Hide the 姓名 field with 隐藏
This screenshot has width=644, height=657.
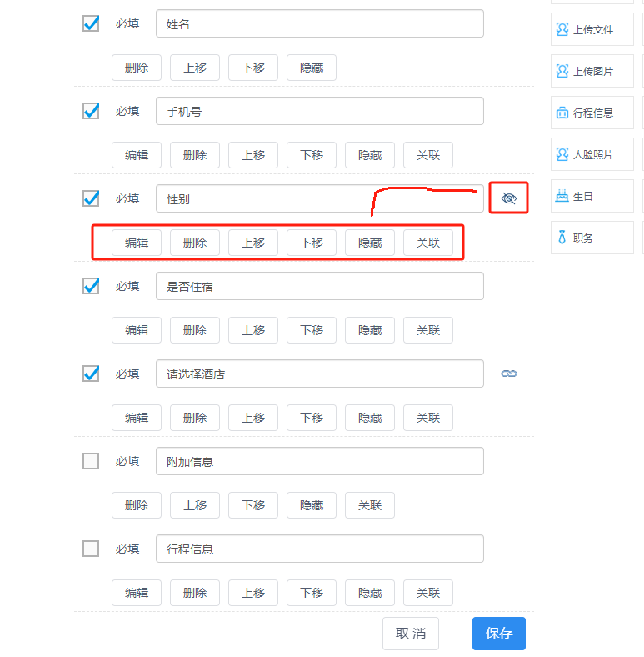[x=312, y=68]
